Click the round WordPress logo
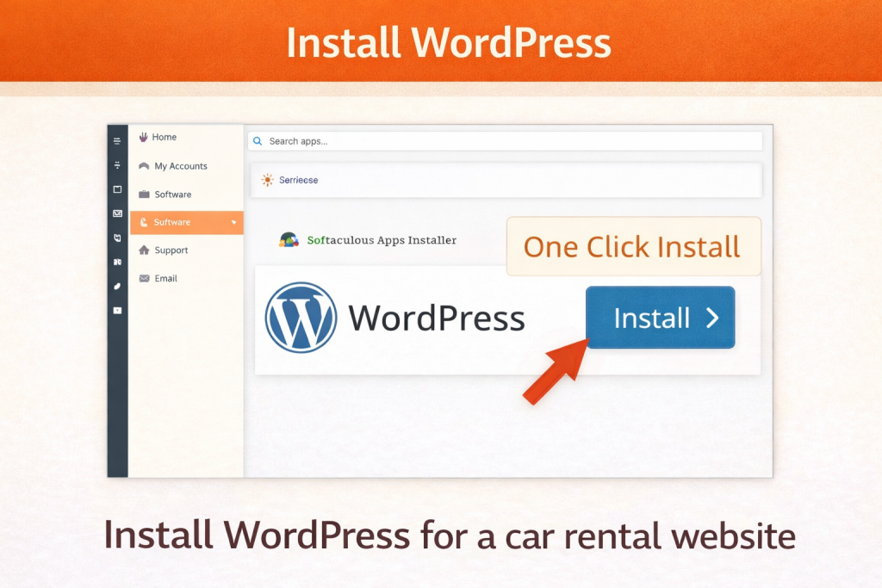The height and width of the screenshot is (588, 882). point(301,318)
